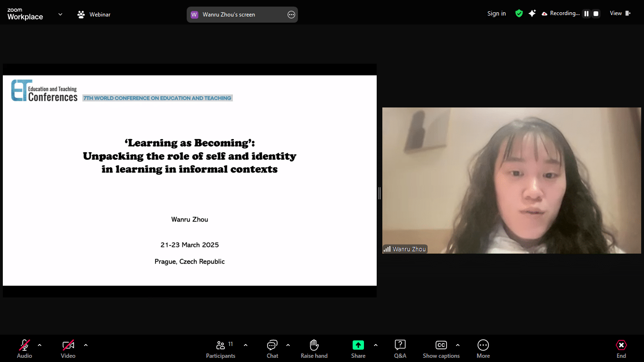Toggle Show captions on
644x362 pixels.
441,349
